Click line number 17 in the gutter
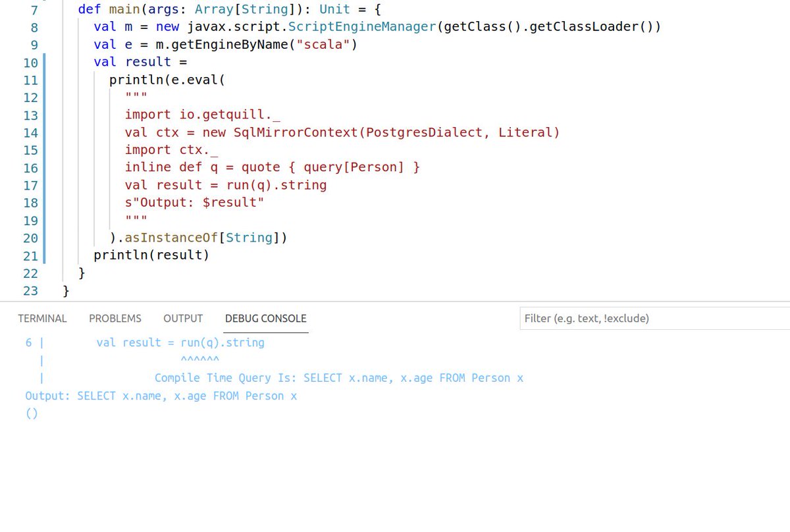Viewport: 790px width, 532px height. (x=30, y=186)
